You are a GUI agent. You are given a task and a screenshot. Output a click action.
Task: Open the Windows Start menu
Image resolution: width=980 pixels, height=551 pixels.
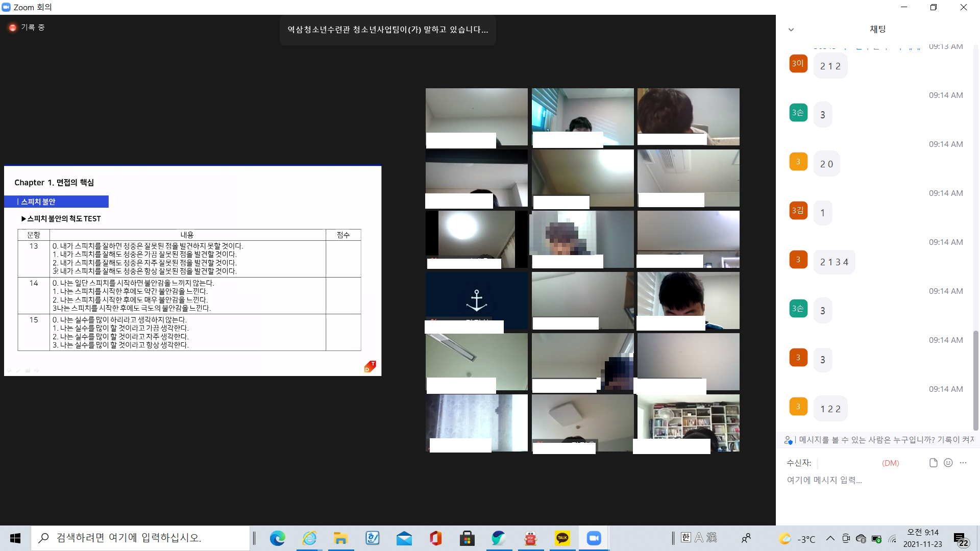point(15,538)
